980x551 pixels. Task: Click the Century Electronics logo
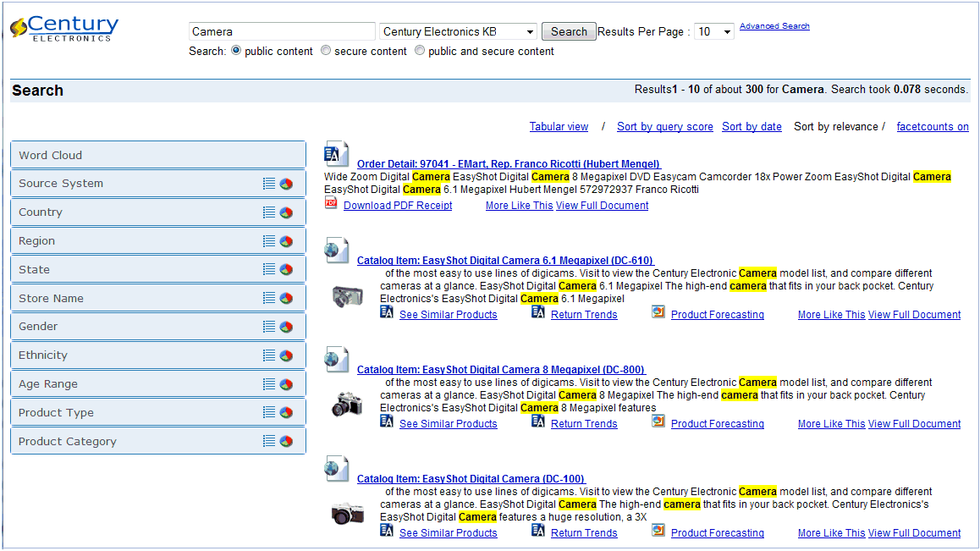(64, 28)
